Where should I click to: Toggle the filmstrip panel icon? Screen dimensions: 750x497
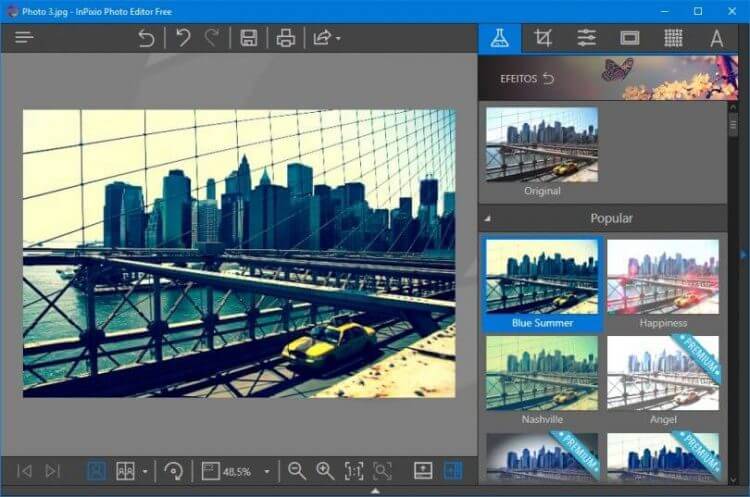[423, 471]
